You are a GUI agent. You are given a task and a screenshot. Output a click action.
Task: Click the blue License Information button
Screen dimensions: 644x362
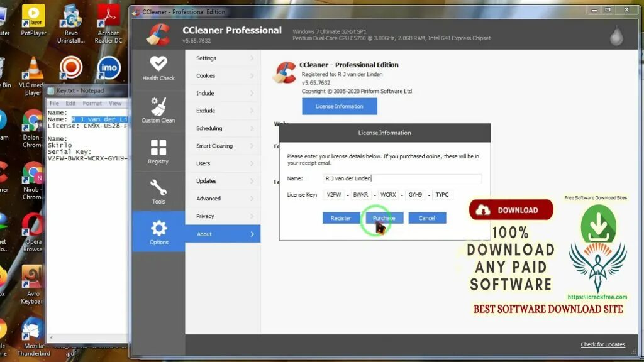[x=339, y=106]
